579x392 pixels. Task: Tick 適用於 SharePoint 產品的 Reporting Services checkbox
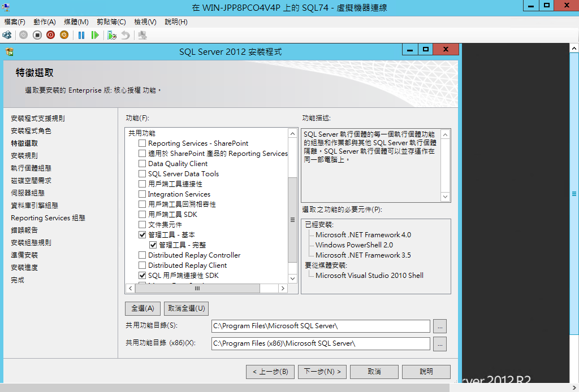[x=142, y=154]
